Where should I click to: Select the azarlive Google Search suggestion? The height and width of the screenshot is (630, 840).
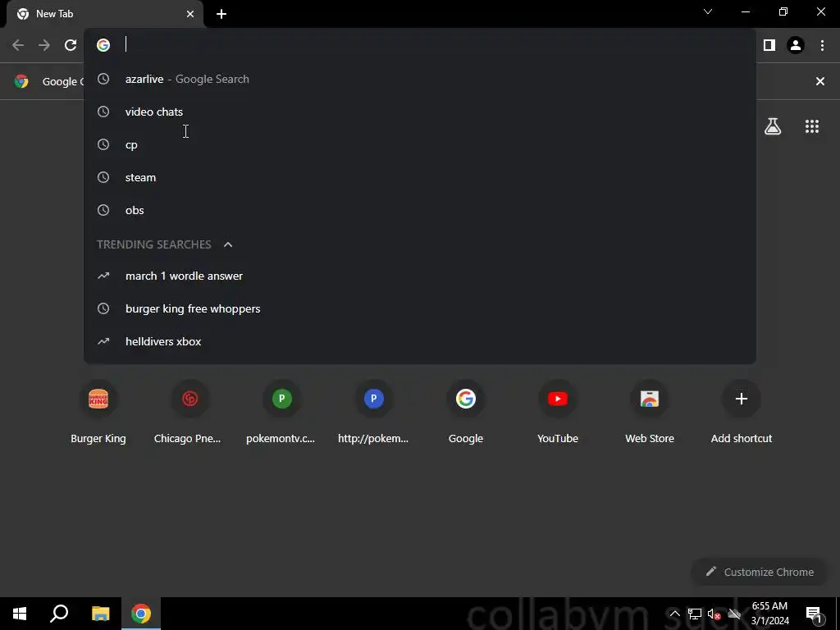(420, 79)
